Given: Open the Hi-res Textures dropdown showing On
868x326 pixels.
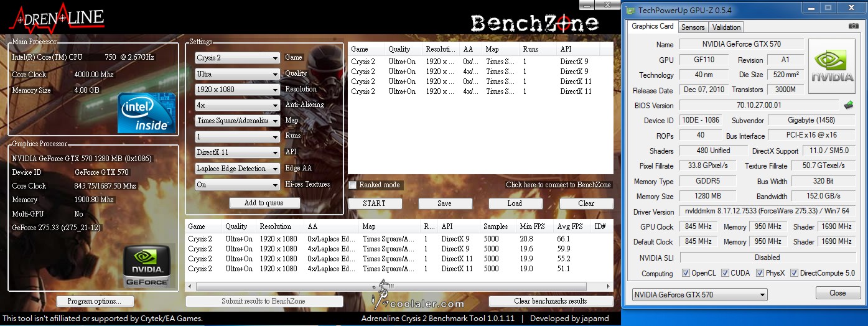Looking at the screenshot, I should pos(237,185).
